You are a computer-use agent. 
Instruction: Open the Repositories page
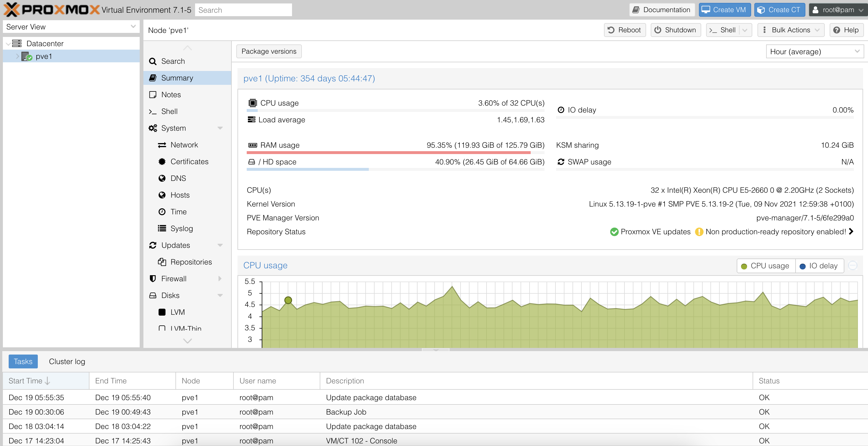pos(191,262)
